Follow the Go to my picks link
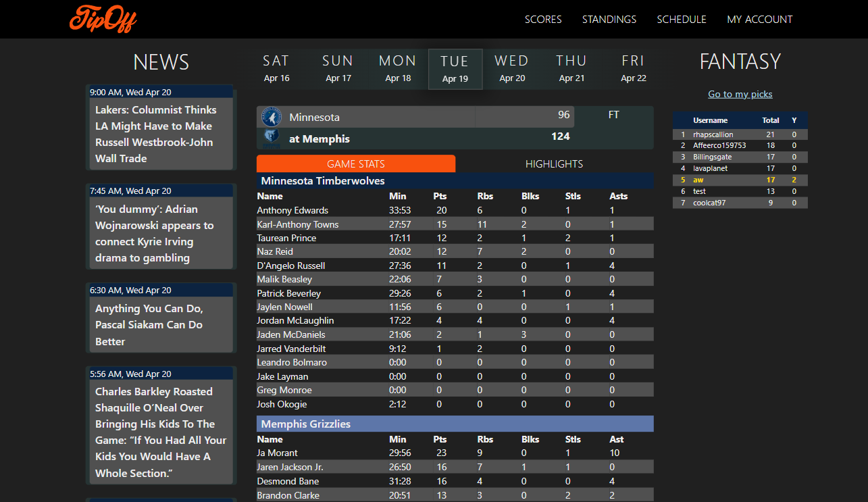The image size is (868, 502). tap(740, 94)
